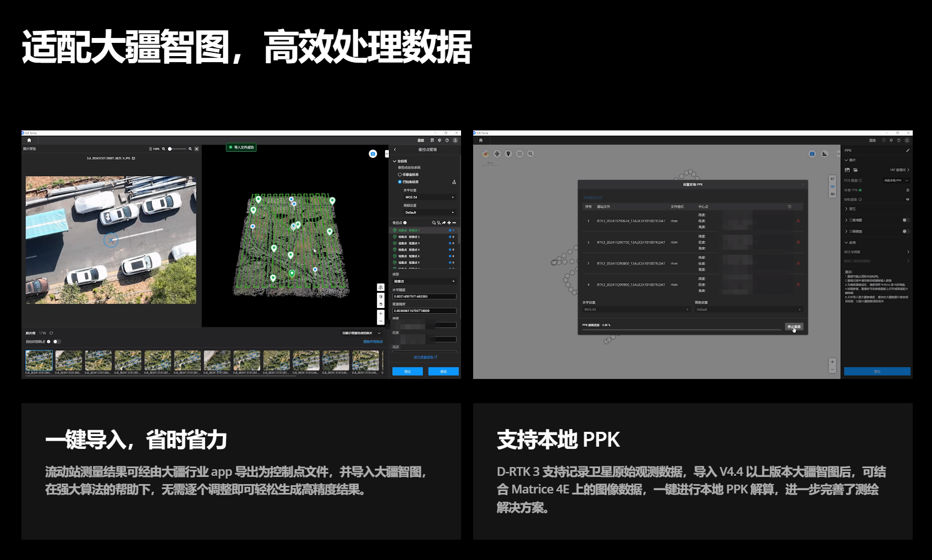932x560 pixels.
Task: Switch to 3D view mode
Action: coord(832,194)
